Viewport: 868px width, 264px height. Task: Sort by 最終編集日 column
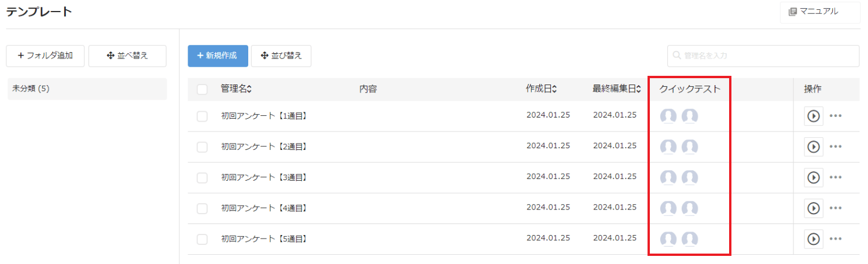pos(616,89)
